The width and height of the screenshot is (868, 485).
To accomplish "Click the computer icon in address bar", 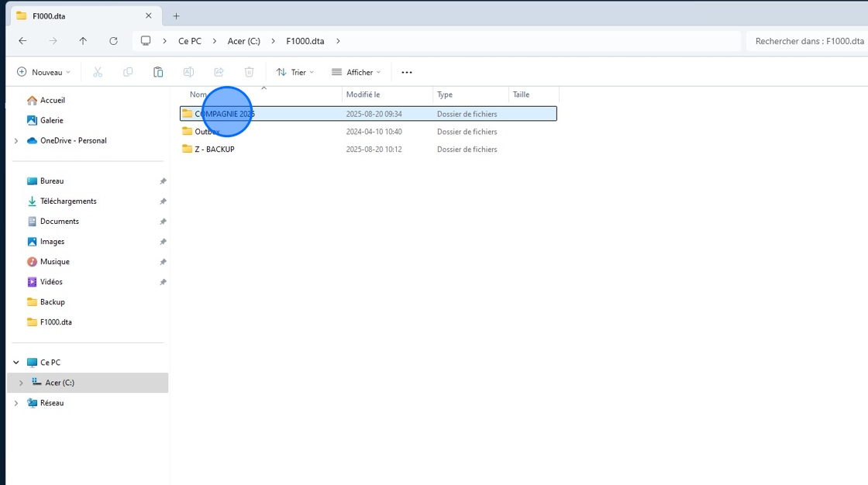I will coord(146,41).
